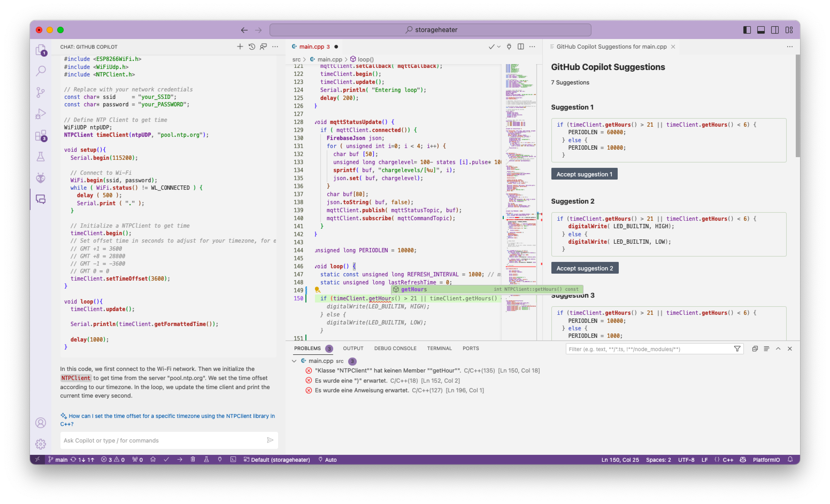This screenshot has height=504, width=830.
Task: Open the dropdown arrow beside the checkmark in editor toolbar
Action: 499,47
